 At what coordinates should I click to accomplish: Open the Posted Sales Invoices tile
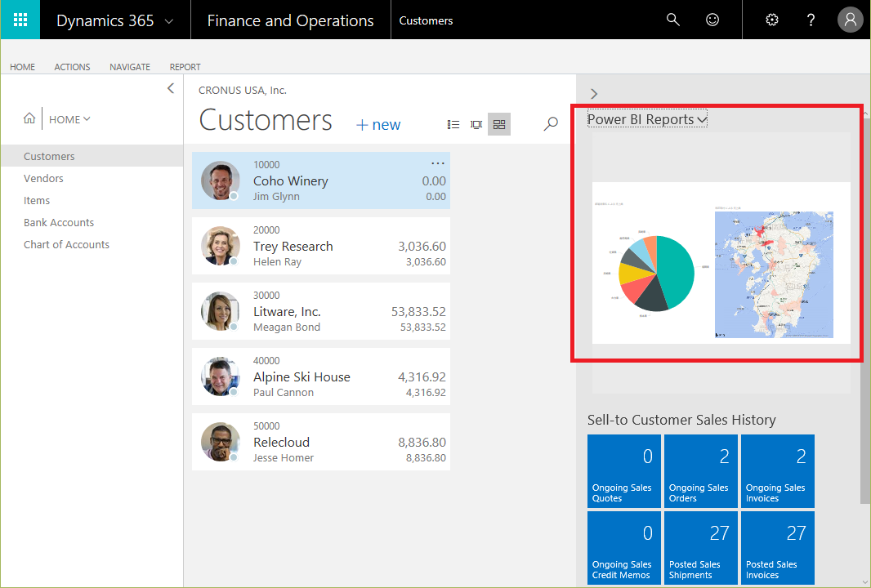click(778, 547)
